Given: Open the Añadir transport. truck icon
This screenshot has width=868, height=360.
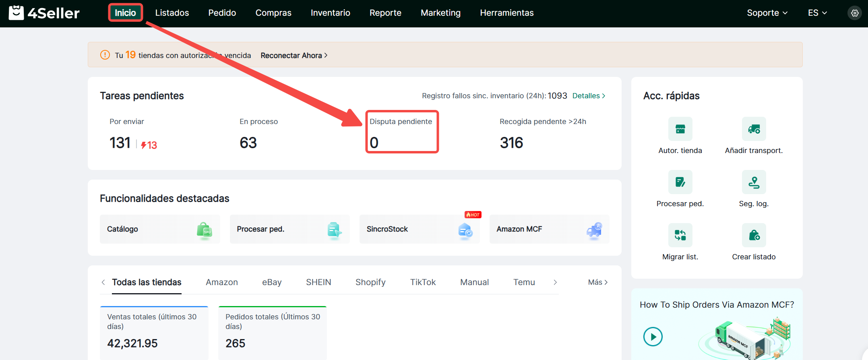Looking at the screenshot, I should coord(754,129).
